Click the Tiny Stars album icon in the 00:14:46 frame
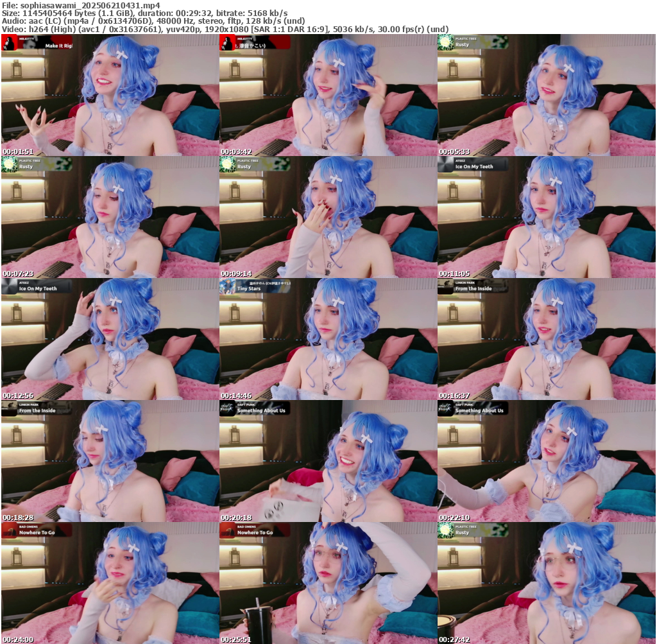 pos(228,286)
